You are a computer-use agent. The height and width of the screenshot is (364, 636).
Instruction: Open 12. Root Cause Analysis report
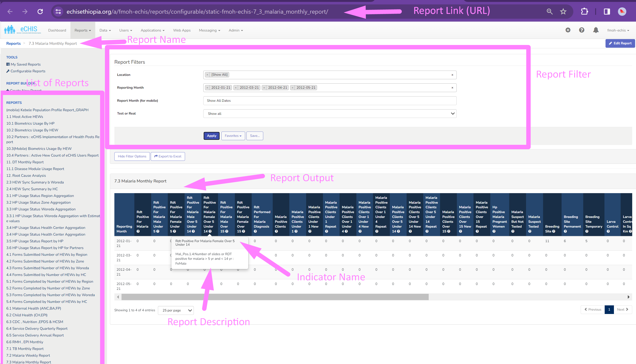point(26,175)
